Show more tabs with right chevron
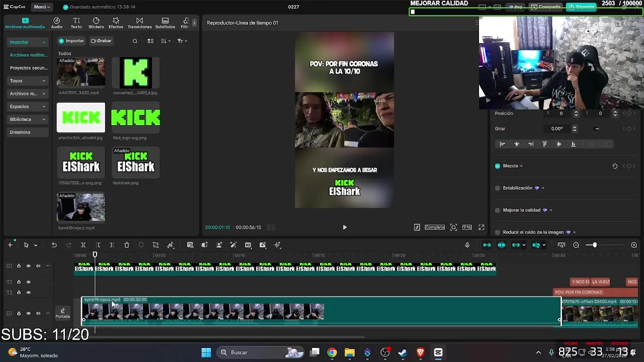 194,23
